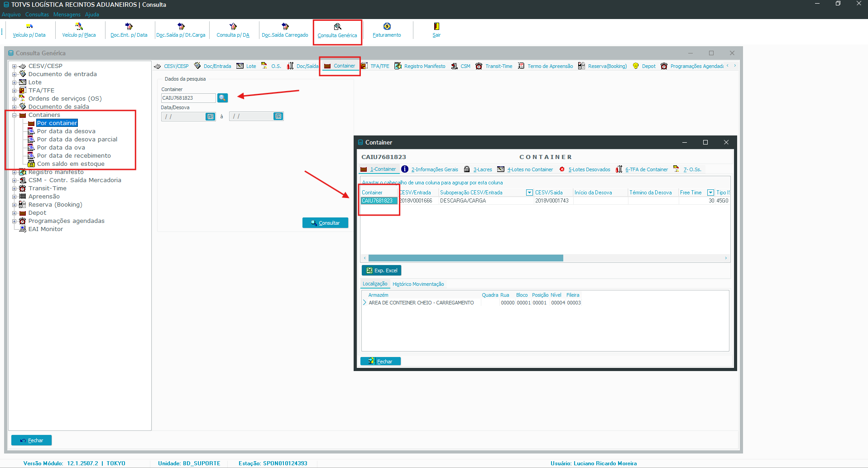Click the Termo de Apreensão tab icon
Image resolution: width=868 pixels, height=468 pixels.
(x=521, y=66)
